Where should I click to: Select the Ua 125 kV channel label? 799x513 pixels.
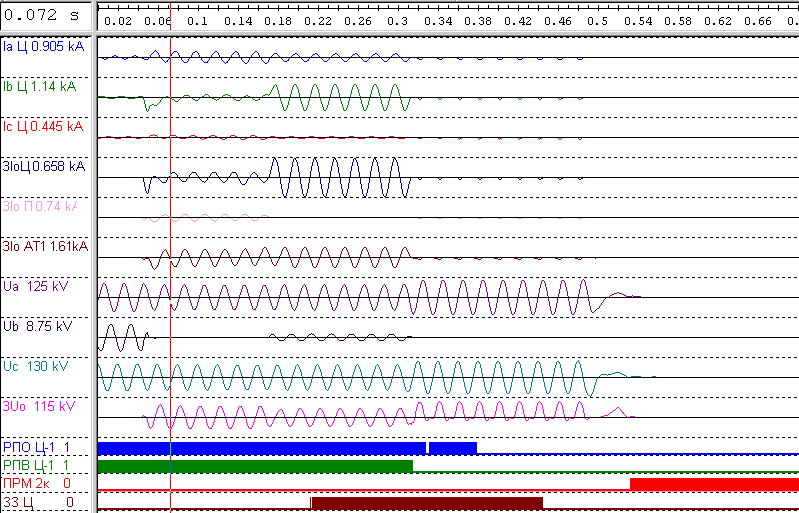[x=36, y=286]
